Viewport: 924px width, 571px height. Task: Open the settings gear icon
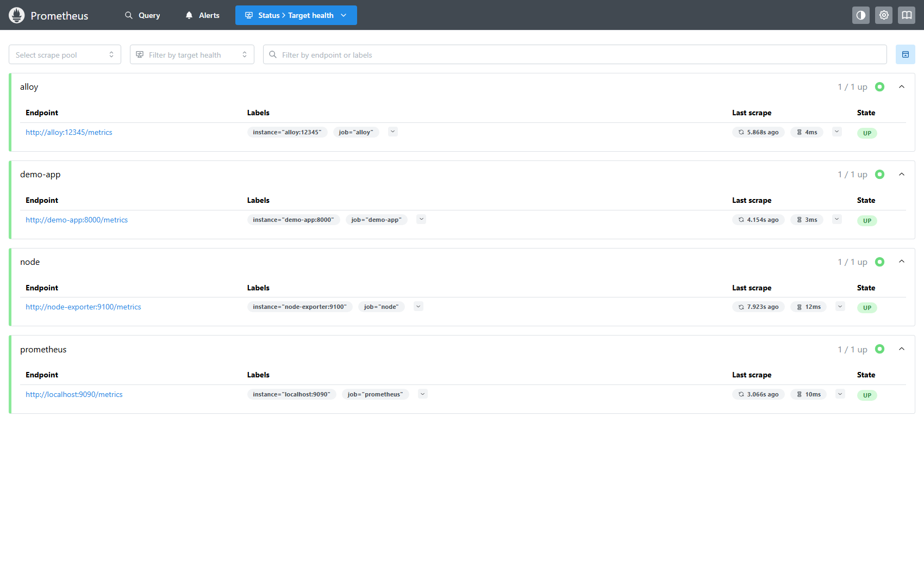(884, 15)
